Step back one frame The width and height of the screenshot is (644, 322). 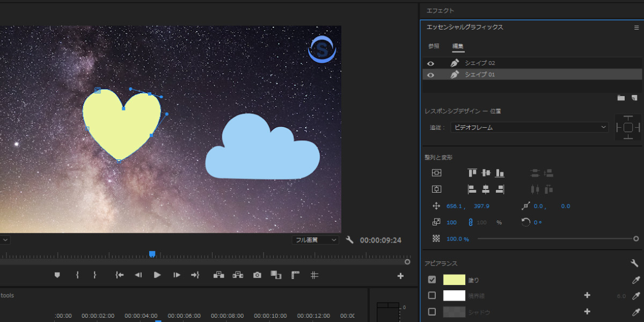(x=138, y=275)
